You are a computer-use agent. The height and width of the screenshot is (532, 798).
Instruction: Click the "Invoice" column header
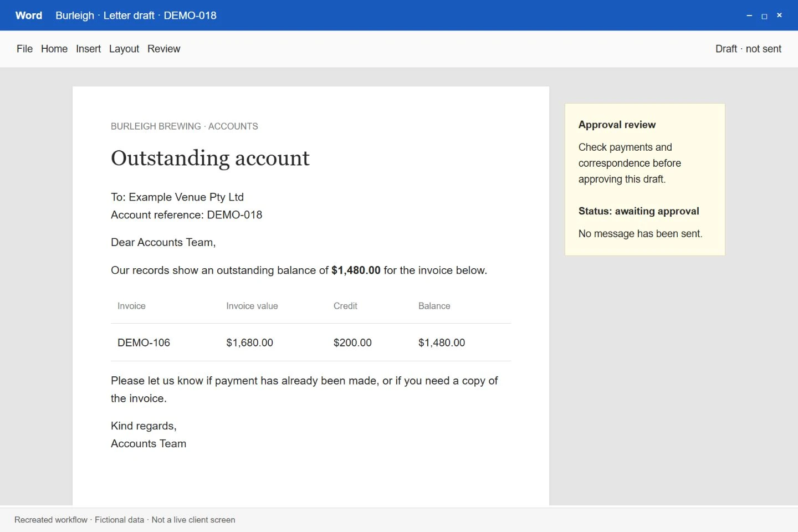pyautogui.click(x=131, y=306)
